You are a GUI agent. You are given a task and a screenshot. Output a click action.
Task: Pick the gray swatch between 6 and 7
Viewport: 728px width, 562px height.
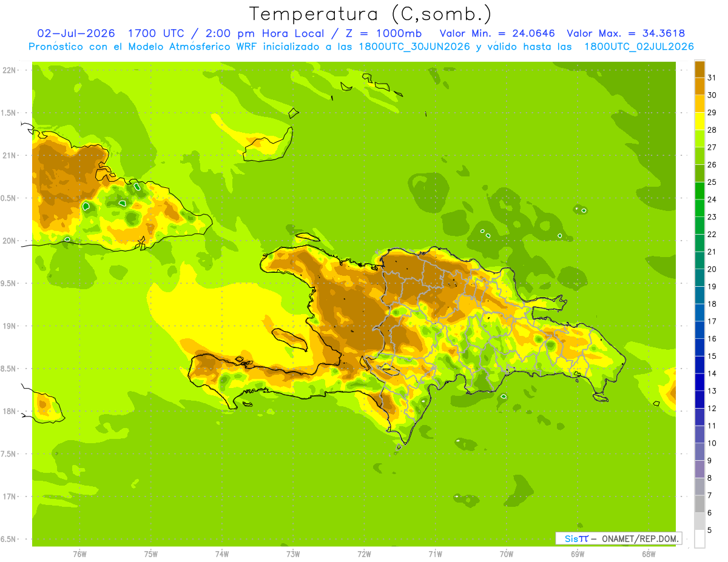[x=699, y=504]
